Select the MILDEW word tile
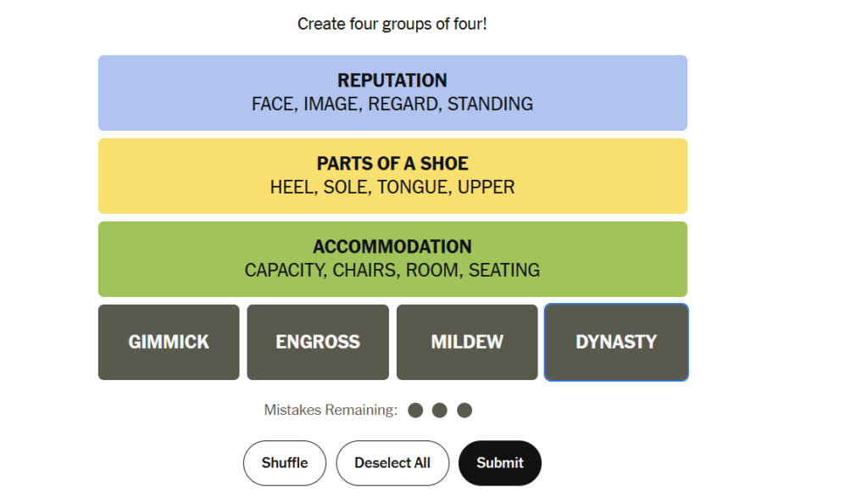 pos(467,342)
